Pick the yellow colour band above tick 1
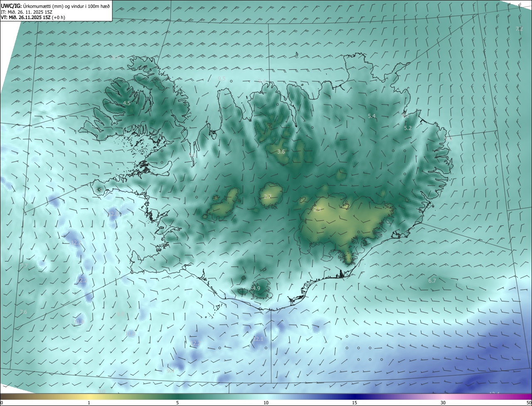 click(89, 396)
